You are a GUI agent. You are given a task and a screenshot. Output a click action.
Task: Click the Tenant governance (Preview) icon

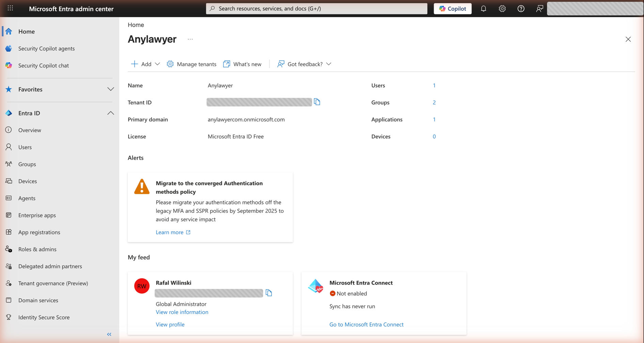coord(9,283)
